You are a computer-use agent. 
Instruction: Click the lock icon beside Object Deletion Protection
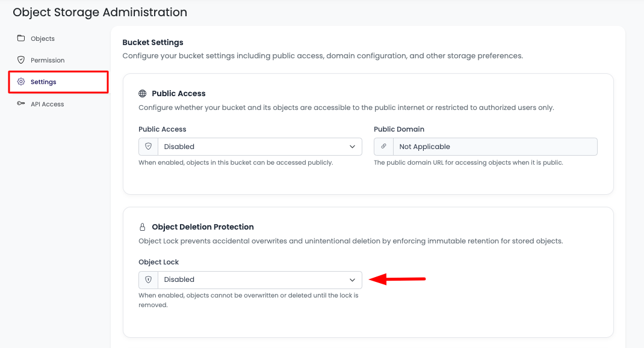click(143, 227)
